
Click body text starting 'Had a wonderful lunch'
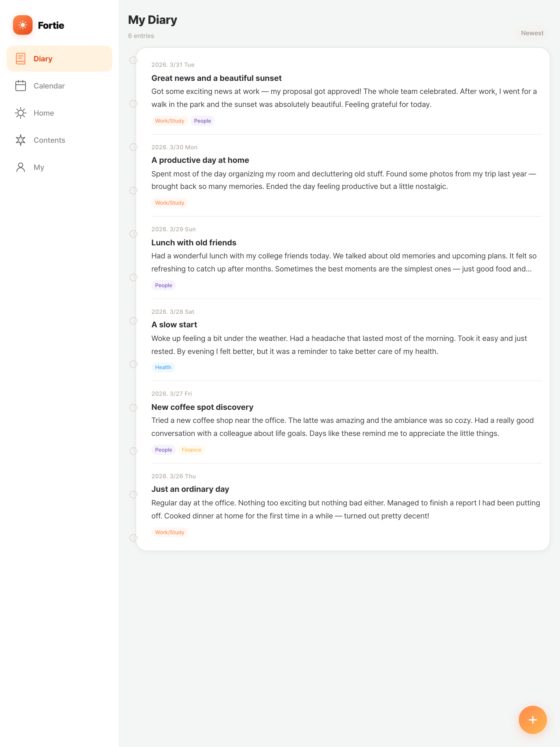[344, 262]
